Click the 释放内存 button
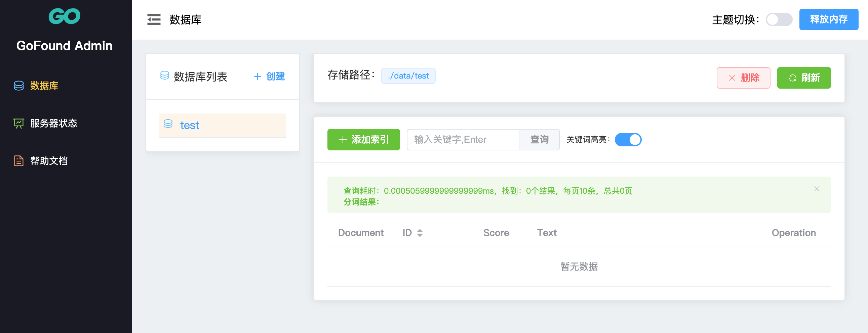 pyautogui.click(x=829, y=19)
